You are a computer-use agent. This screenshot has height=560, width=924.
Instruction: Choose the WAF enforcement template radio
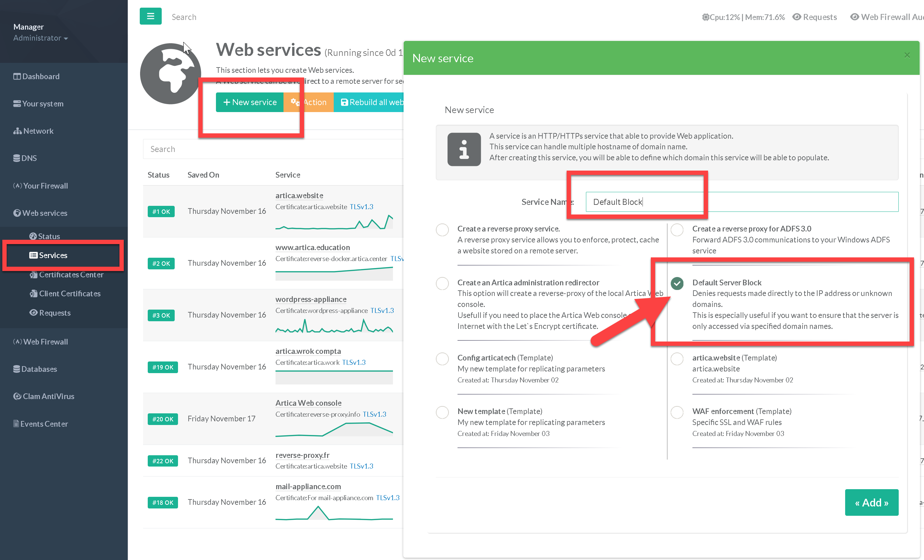[677, 412]
